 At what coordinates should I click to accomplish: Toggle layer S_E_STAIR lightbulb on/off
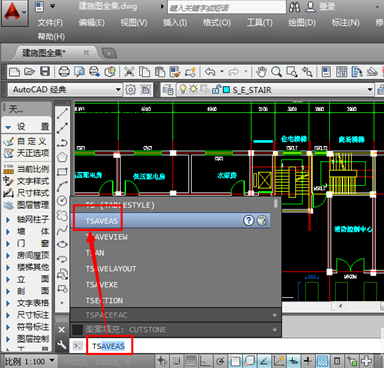[x=183, y=89]
